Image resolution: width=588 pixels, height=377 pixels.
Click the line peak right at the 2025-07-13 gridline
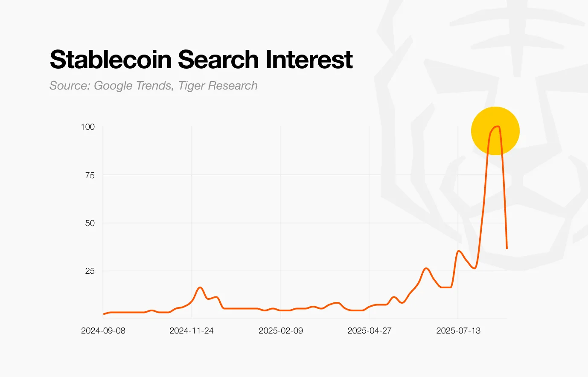[x=459, y=251]
